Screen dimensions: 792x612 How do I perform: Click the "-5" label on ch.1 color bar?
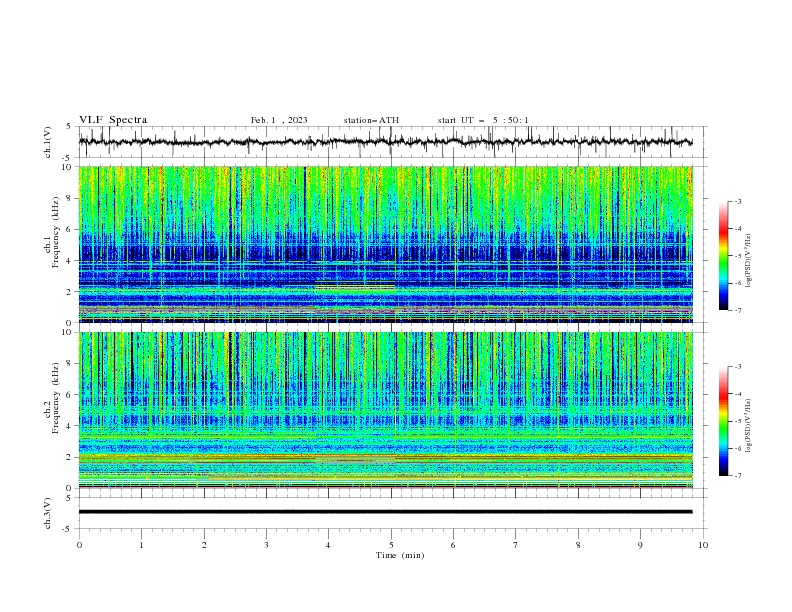[738, 256]
